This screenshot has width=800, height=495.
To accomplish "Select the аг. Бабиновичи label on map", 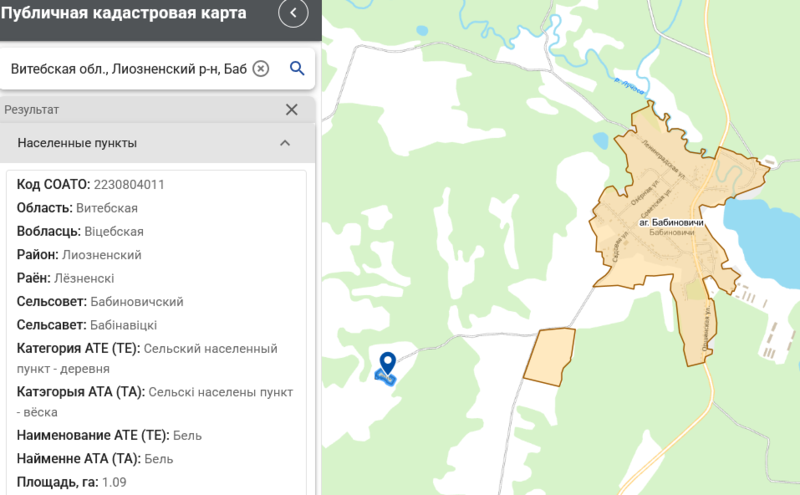I will [672, 221].
